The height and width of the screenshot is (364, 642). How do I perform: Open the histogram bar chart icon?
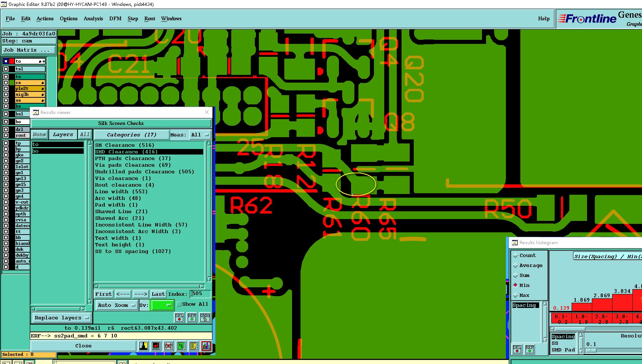tap(206, 346)
